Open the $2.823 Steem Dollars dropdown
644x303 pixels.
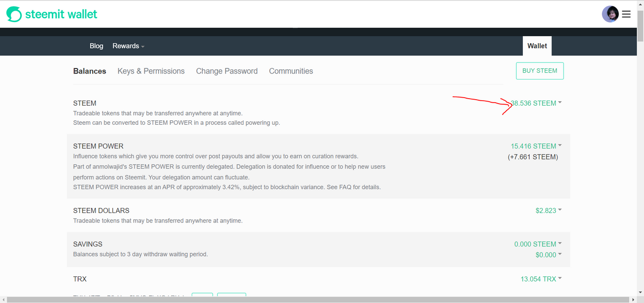pyautogui.click(x=548, y=210)
